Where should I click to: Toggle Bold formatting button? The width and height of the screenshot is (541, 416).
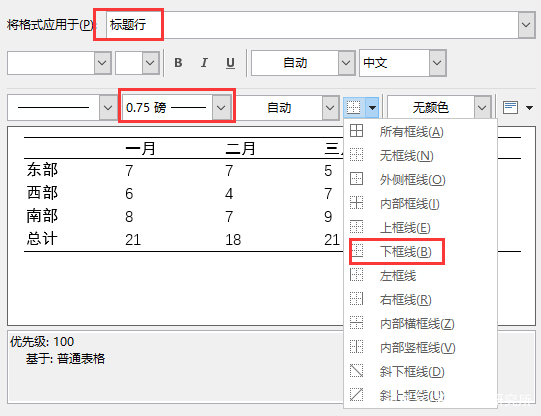point(178,63)
